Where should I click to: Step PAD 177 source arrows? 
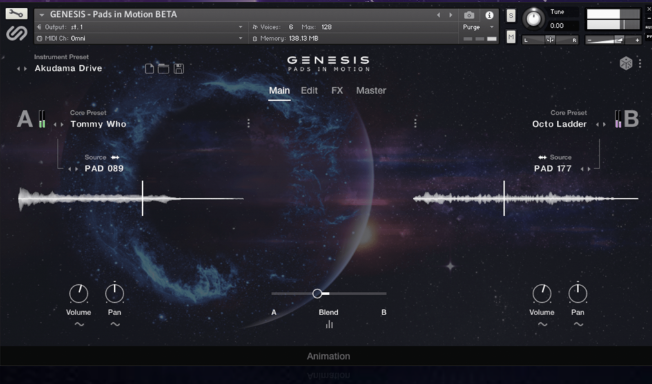coord(585,169)
